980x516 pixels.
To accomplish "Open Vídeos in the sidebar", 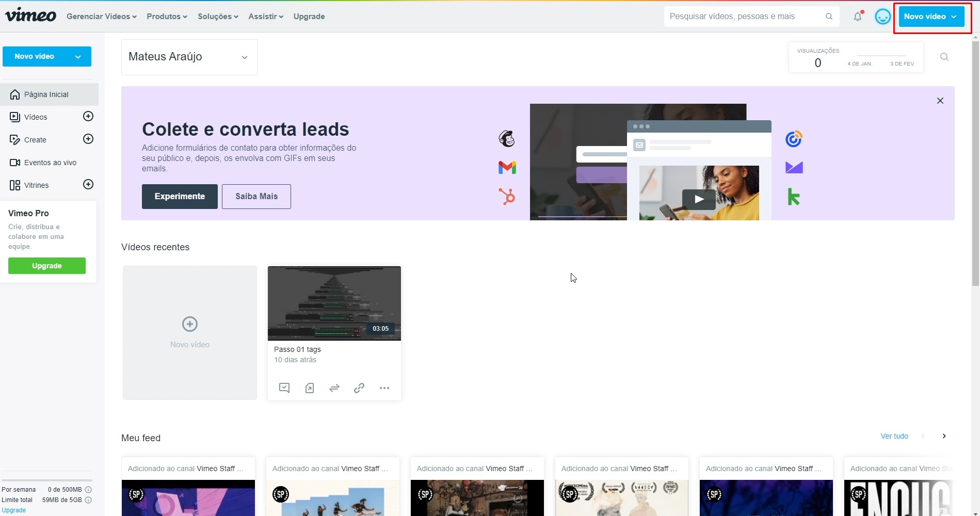I will coord(36,117).
